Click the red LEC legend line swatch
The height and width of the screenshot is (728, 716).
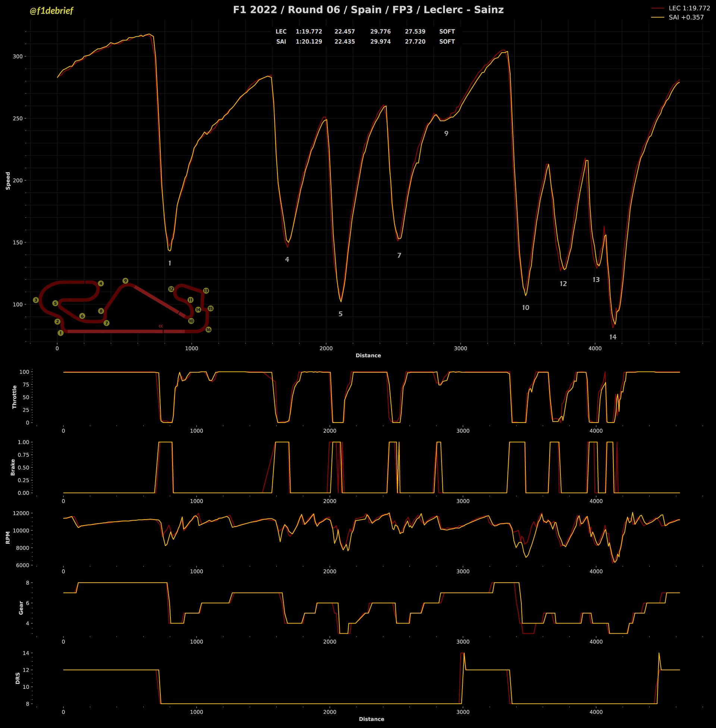[x=658, y=8]
